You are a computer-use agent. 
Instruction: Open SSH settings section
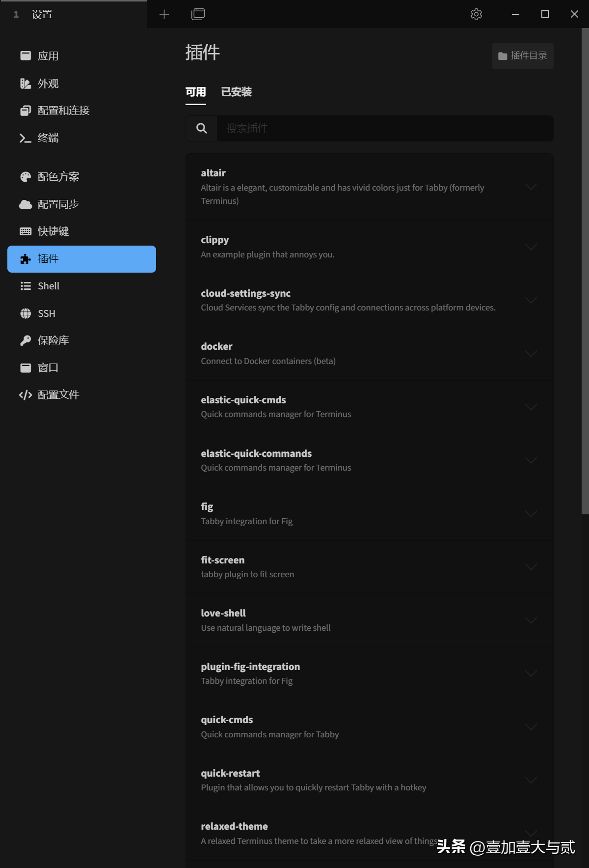point(47,313)
